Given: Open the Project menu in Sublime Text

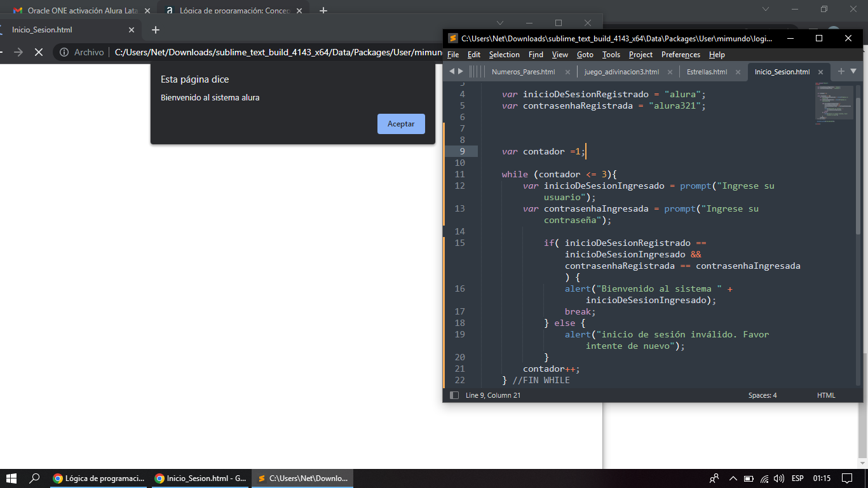Looking at the screenshot, I should point(641,55).
